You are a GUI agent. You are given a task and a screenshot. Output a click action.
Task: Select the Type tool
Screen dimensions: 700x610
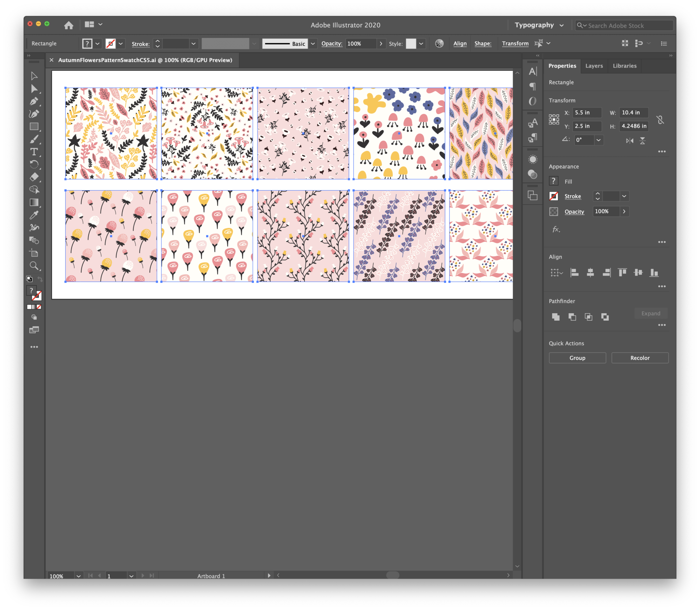pos(34,152)
